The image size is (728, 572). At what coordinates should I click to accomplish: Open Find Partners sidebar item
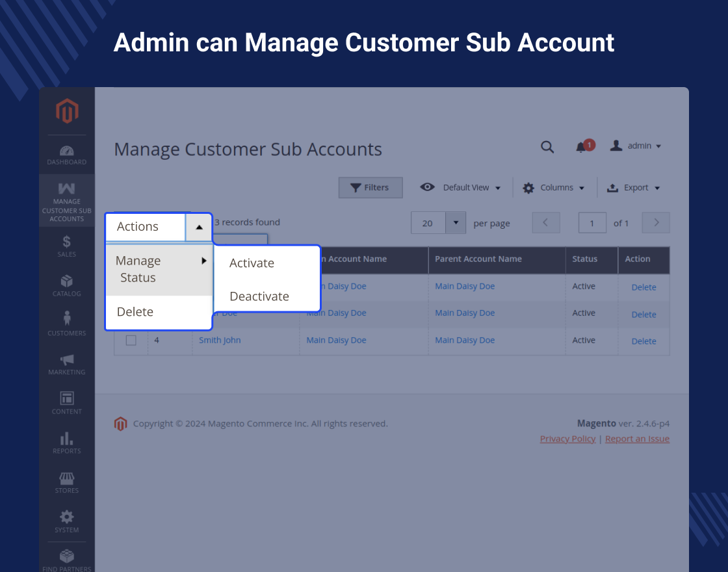click(x=67, y=560)
